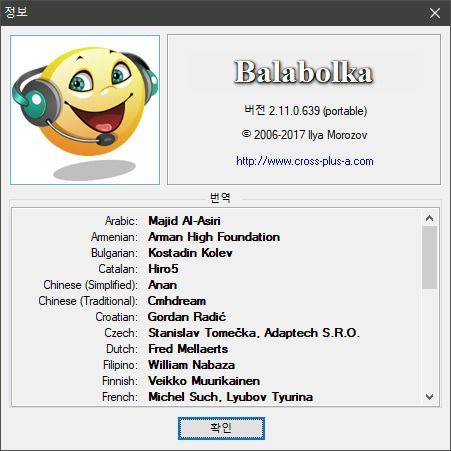Screen dimensions: 451x451
Task: Click the name Fred Mellaerts
Action: click(x=188, y=349)
